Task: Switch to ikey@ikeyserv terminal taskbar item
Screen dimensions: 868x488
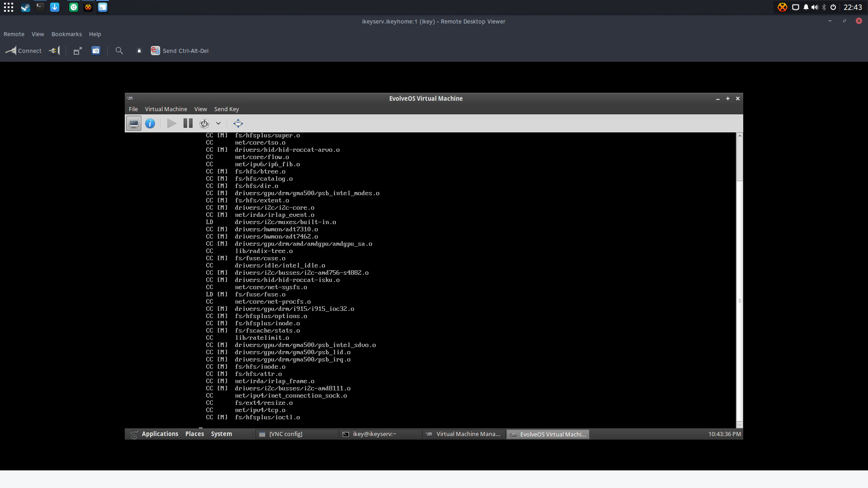Action: coord(381,434)
